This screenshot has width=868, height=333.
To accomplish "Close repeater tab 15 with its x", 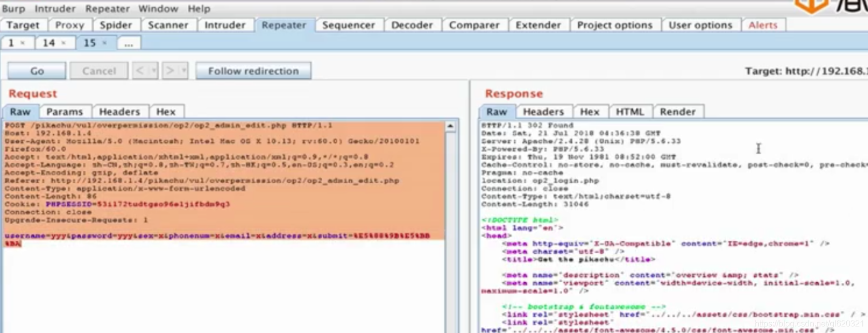I will 104,43.
